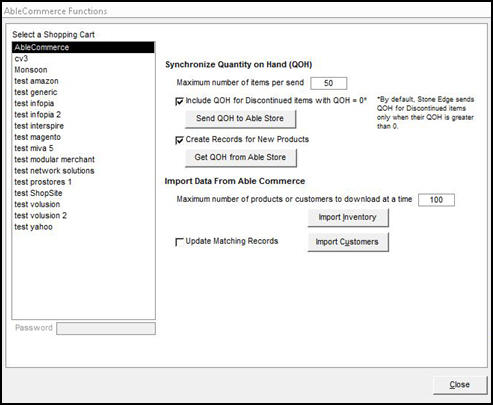Screen dimensions: 493x405
Task: Click the Import Customers button
Action: [348, 242]
